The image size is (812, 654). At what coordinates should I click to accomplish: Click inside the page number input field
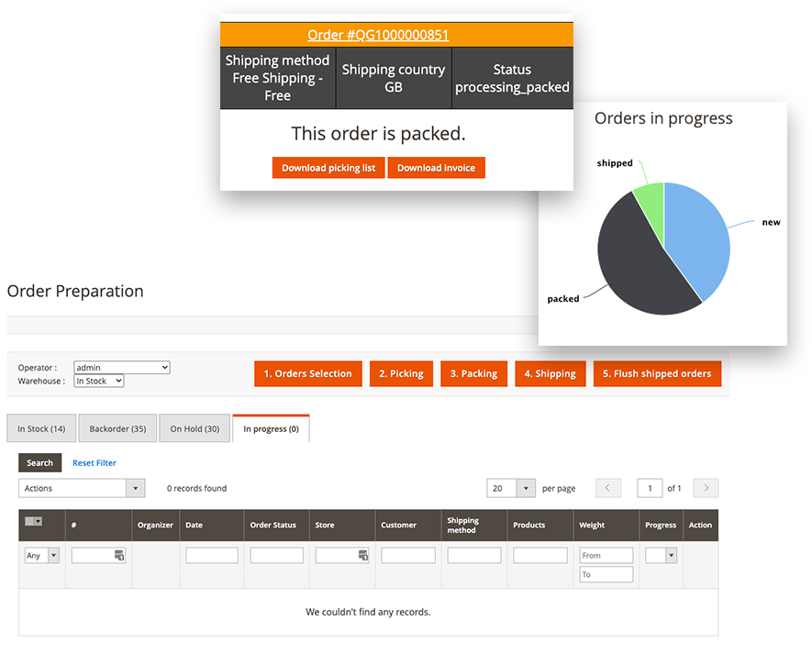click(x=650, y=488)
